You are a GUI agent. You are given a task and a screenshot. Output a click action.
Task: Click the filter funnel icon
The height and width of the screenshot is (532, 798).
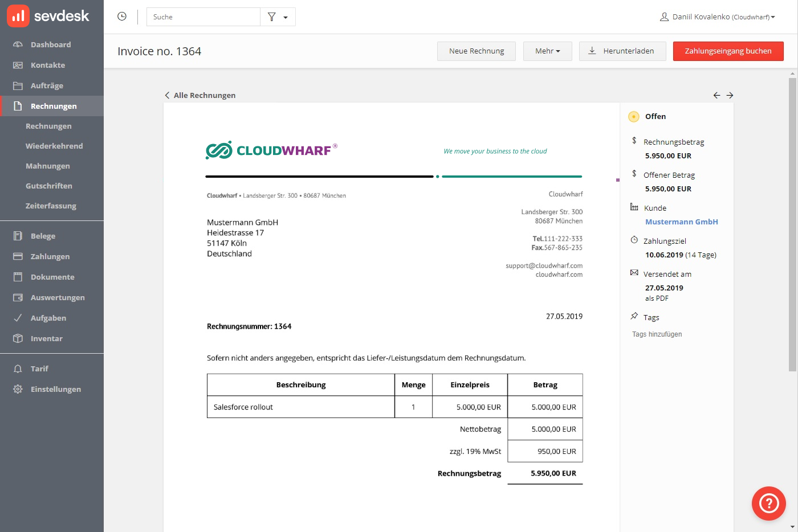[x=272, y=17]
